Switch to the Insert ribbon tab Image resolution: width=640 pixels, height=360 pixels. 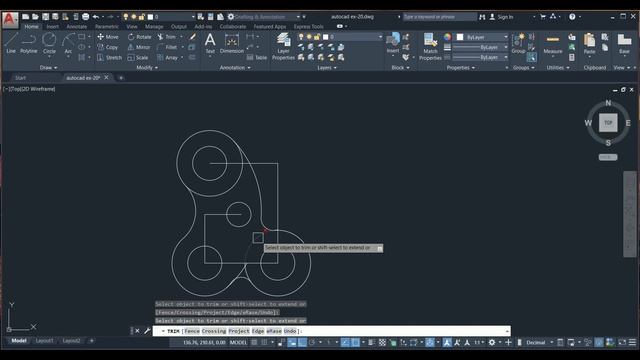[52, 27]
